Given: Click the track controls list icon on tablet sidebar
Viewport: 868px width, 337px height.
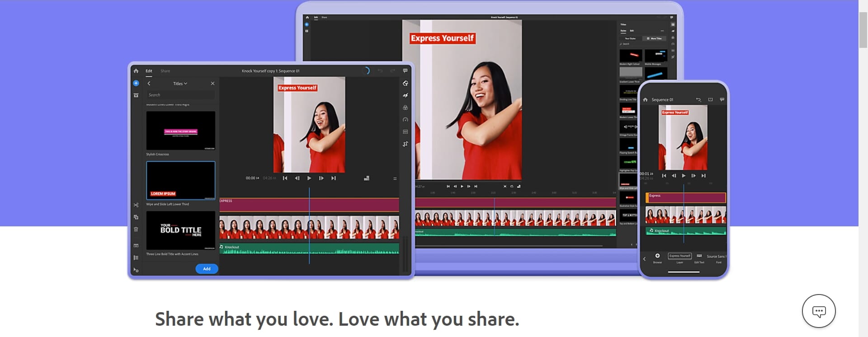Looking at the screenshot, I should (136, 258).
